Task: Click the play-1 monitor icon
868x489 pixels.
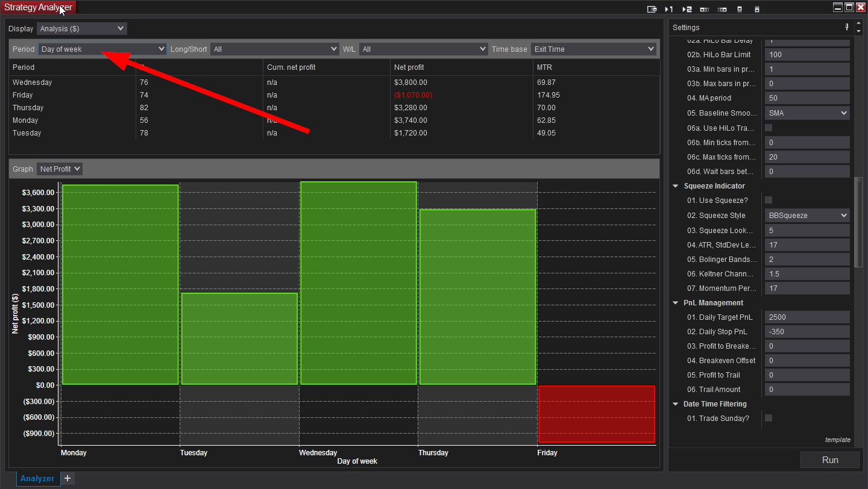Action: [669, 9]
